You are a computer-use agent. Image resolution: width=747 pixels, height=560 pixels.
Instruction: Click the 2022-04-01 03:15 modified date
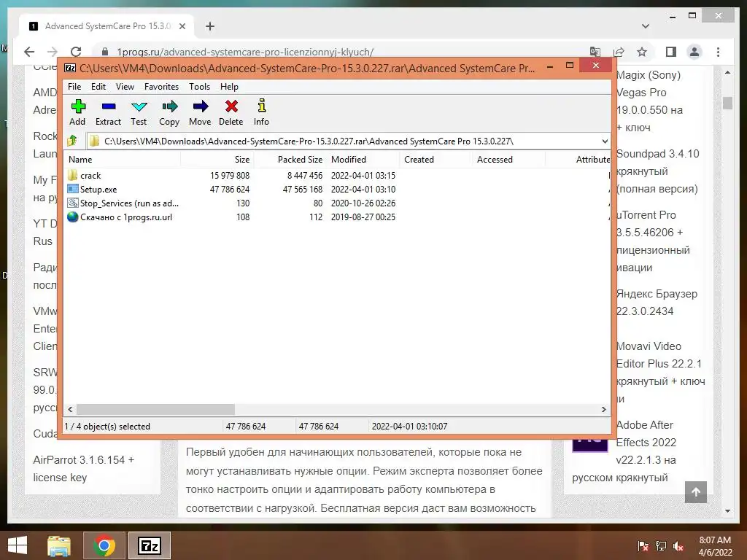click(363, 175)
